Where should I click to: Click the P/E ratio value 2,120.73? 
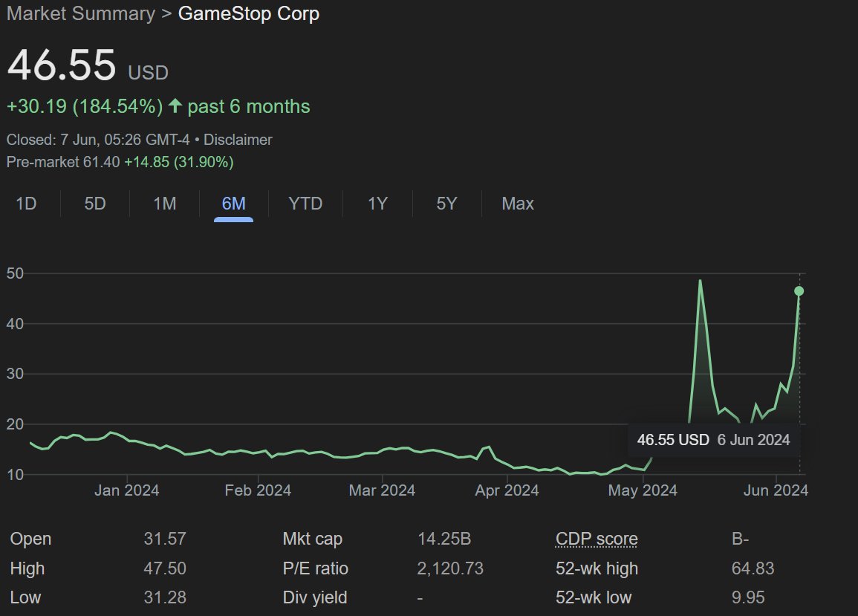450,568
